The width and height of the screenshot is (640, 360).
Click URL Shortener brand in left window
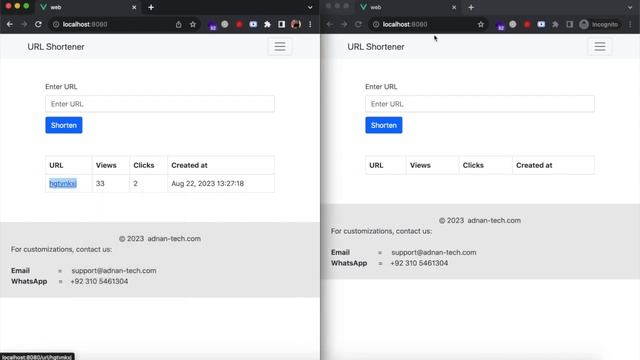point(56,47)
